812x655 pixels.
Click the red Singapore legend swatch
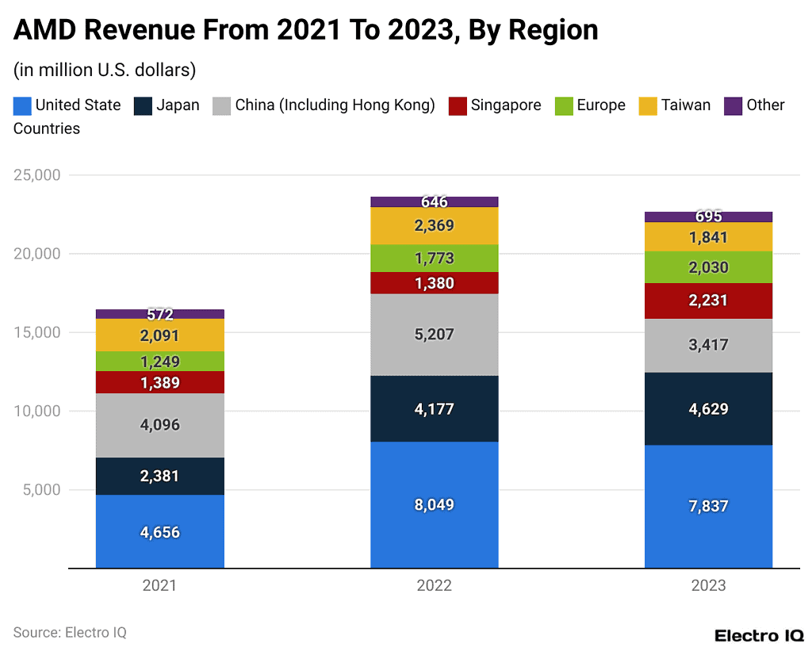(458, 106)
